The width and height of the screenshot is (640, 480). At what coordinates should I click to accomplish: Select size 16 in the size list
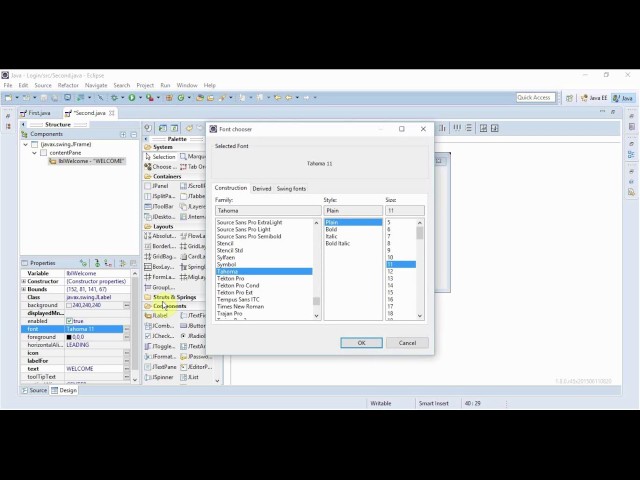(401, 300)
